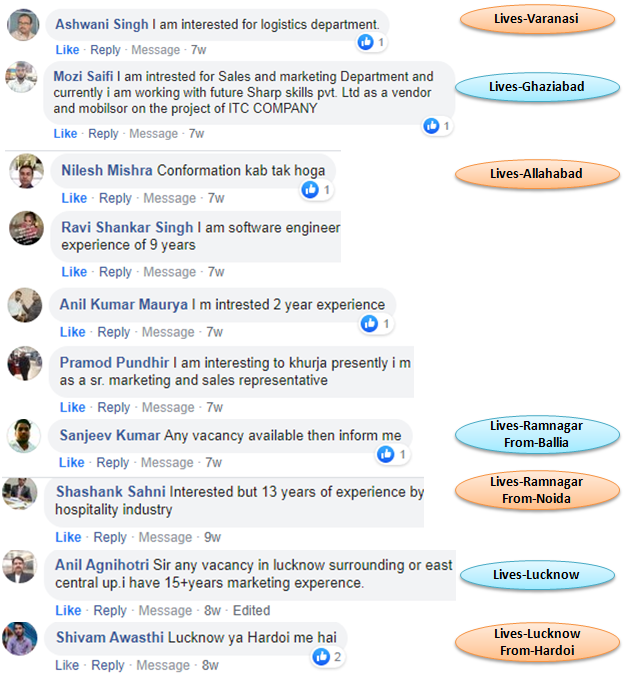Viewport: 626px width, 674px height.
Task: Click the Lives-Varanasi orange label
Action: (537, 19)
